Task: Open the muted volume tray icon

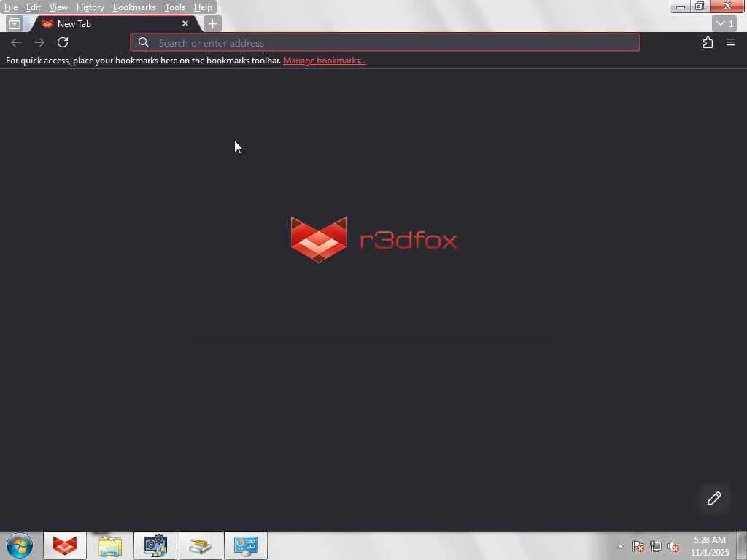Action: pyautogui.click(x=673, y=546)
